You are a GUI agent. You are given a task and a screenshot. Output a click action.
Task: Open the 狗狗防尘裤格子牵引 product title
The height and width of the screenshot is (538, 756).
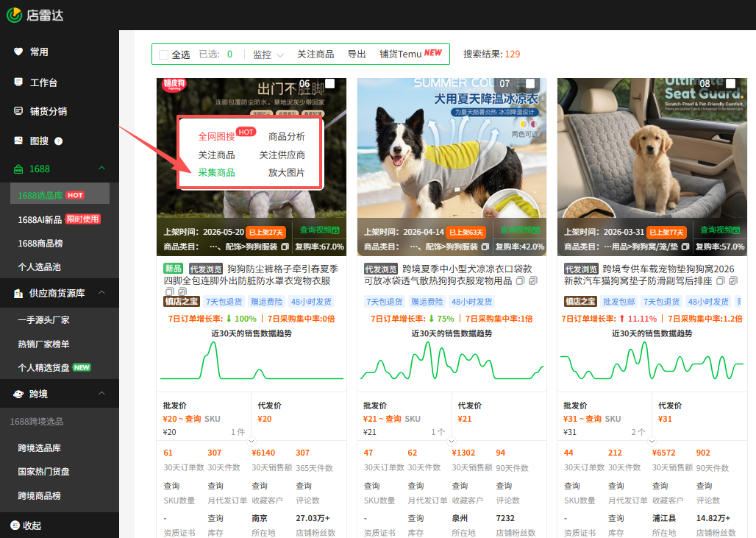251,275
